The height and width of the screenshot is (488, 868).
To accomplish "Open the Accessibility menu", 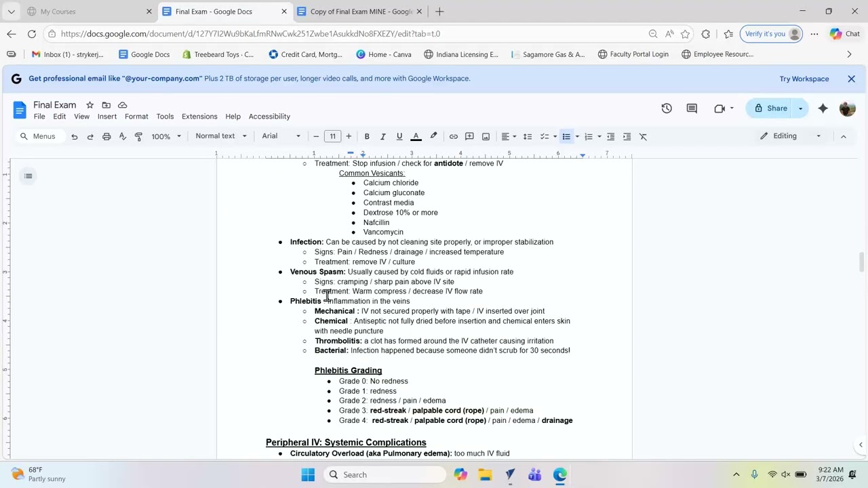I will tap(269, 117).
